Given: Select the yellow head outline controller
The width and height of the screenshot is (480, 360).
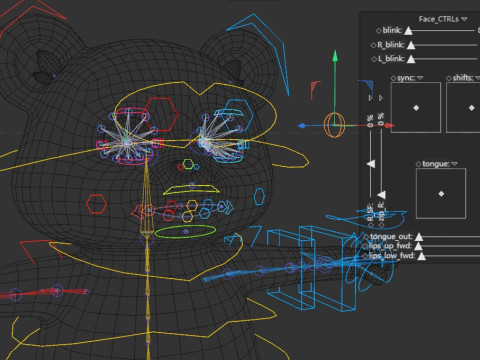Looking at the screenshot, I should pyautogui.click(x=197, y=115).
